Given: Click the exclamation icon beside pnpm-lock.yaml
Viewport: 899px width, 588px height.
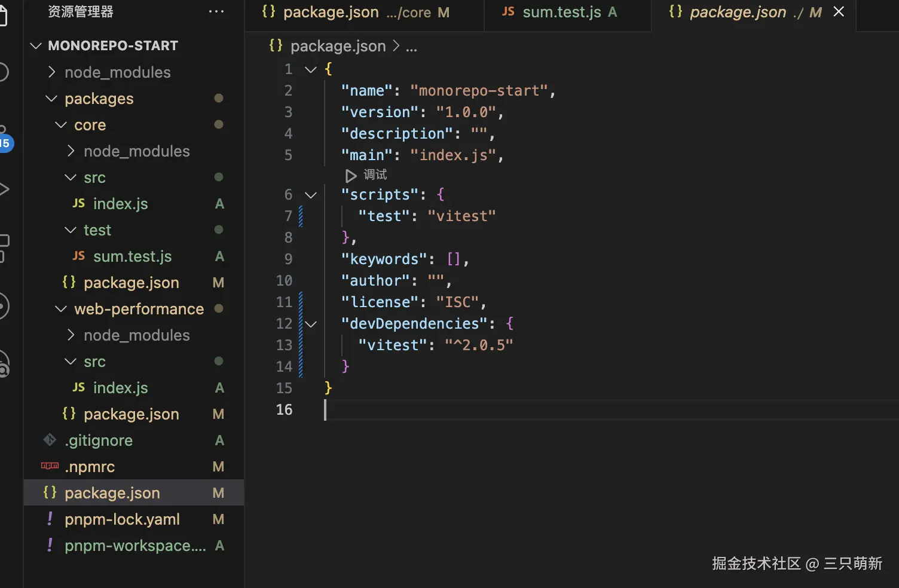Looking at the screenshot, I should pos(50,519).
